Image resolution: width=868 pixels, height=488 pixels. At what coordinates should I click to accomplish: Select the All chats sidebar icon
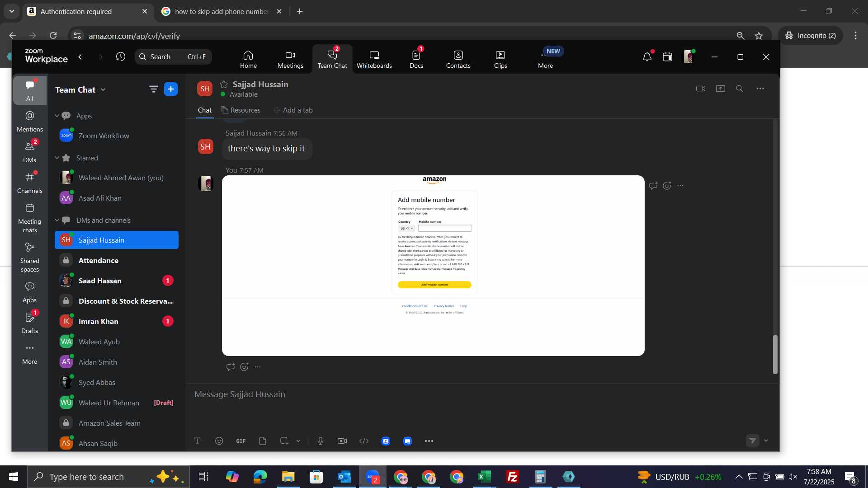pos(29,90)
